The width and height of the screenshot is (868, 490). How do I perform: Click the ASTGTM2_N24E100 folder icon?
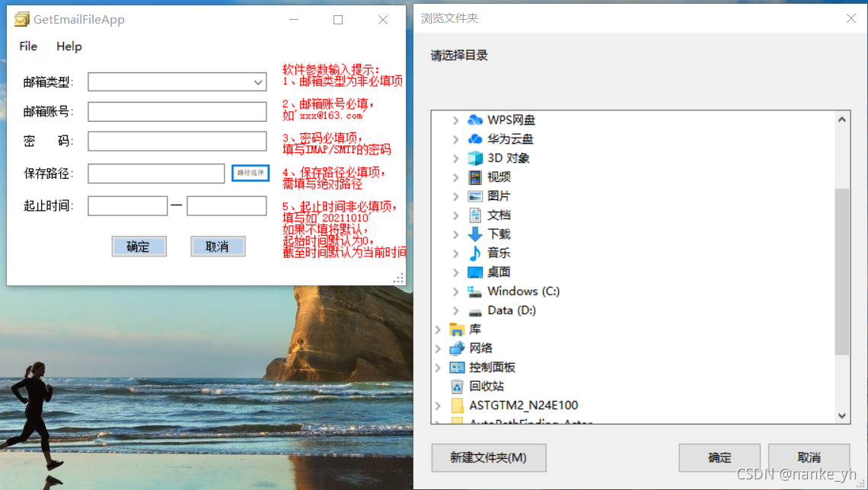point(458,406)
